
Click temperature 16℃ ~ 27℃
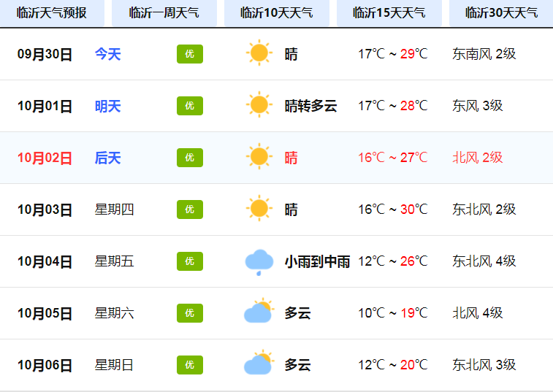393,158
